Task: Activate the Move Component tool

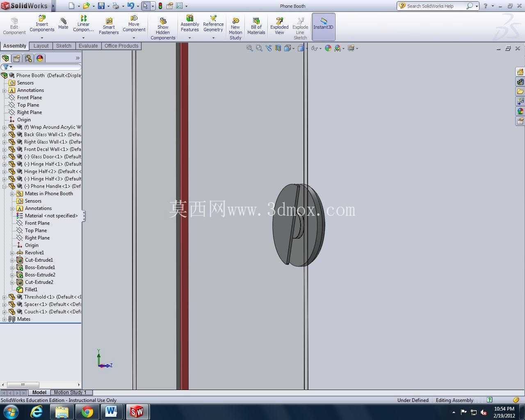Action: click(x=134, y=24)
